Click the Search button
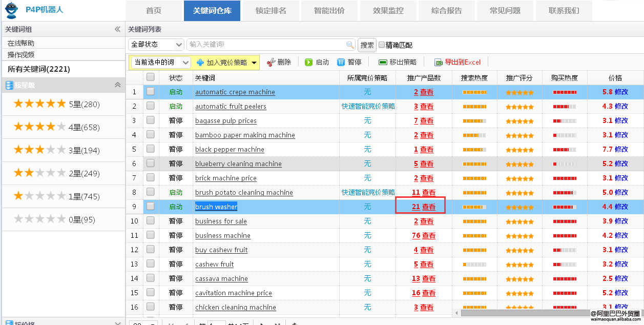644x325 pixels. (x=367, y=45)
